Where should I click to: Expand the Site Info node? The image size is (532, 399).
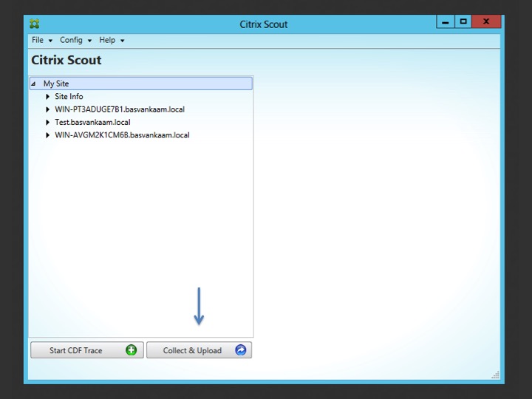47,97
